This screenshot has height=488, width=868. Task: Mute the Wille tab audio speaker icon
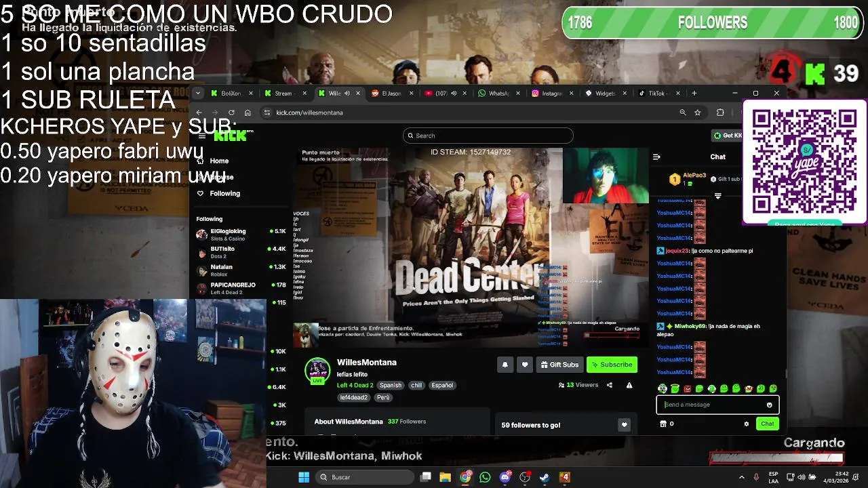(347, 94)
